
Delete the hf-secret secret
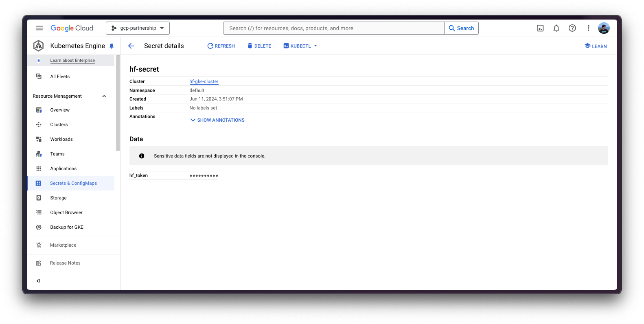tap(259, 46)
